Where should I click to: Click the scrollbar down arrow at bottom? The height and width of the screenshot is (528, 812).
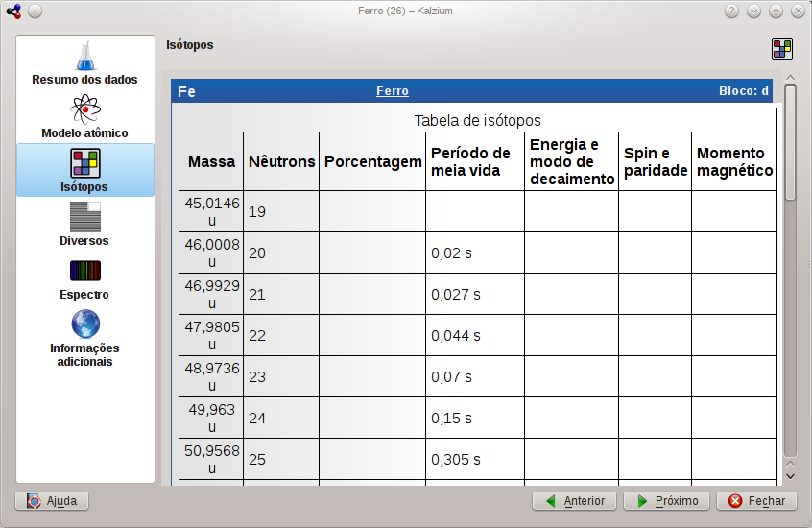click(x=790, y=477)
